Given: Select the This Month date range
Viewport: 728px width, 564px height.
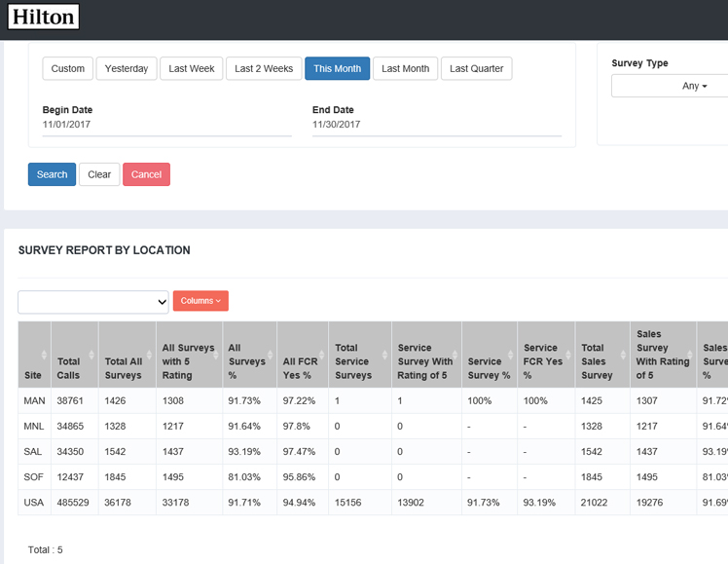Looking at the screenshot, I should click(337, 69).
